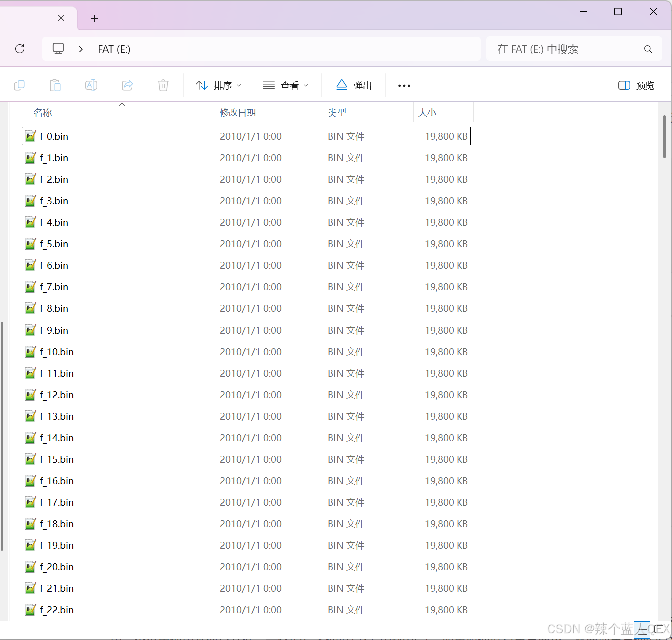
Task: Close the Explorer window
Action: pos(653,11)
